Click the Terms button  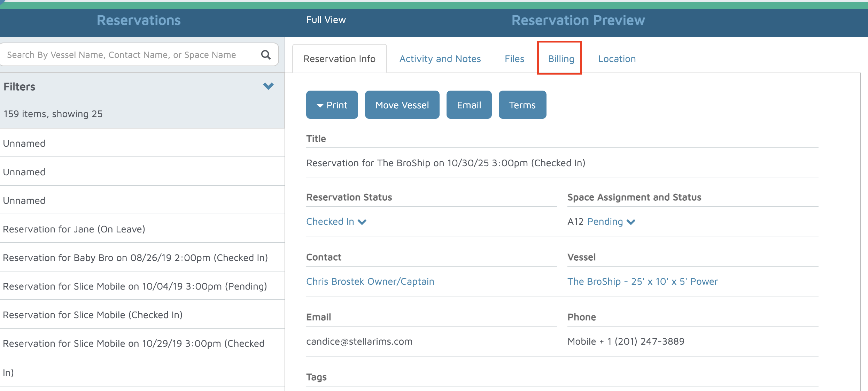pos(522,105)
